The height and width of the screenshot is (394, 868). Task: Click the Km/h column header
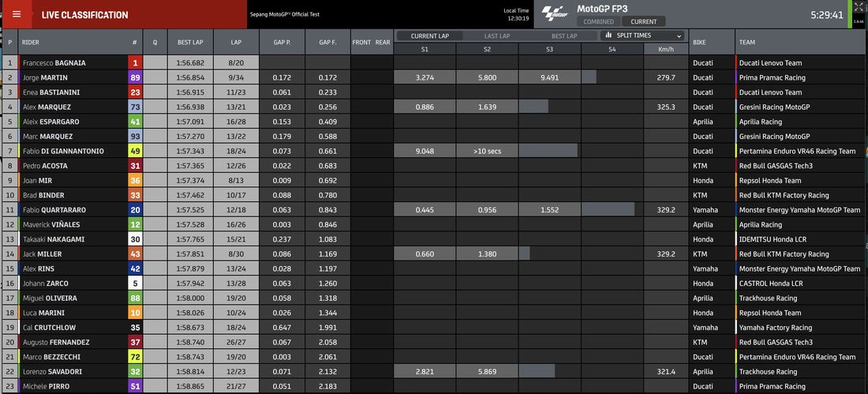tap(666, 49)
